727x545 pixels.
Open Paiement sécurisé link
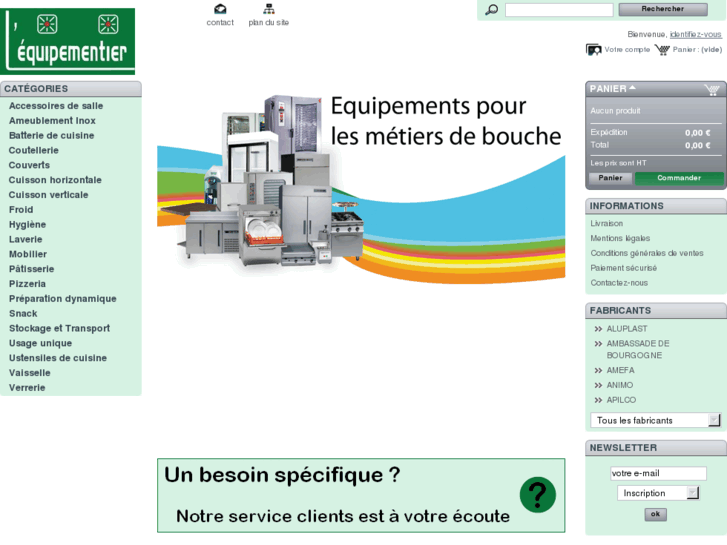[624, 268]
